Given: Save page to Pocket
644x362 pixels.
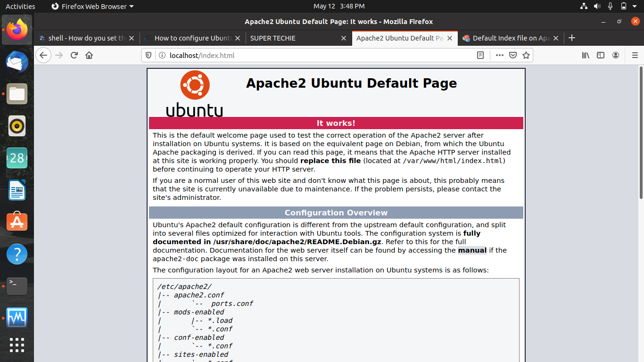Looking at the screenshot, I should click(x=513, y=55).
